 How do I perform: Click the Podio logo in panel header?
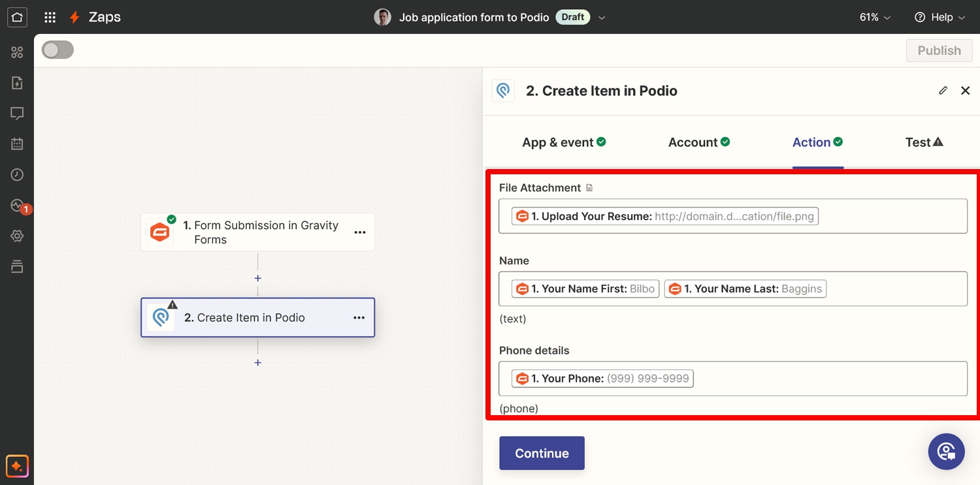pos(503,91)
